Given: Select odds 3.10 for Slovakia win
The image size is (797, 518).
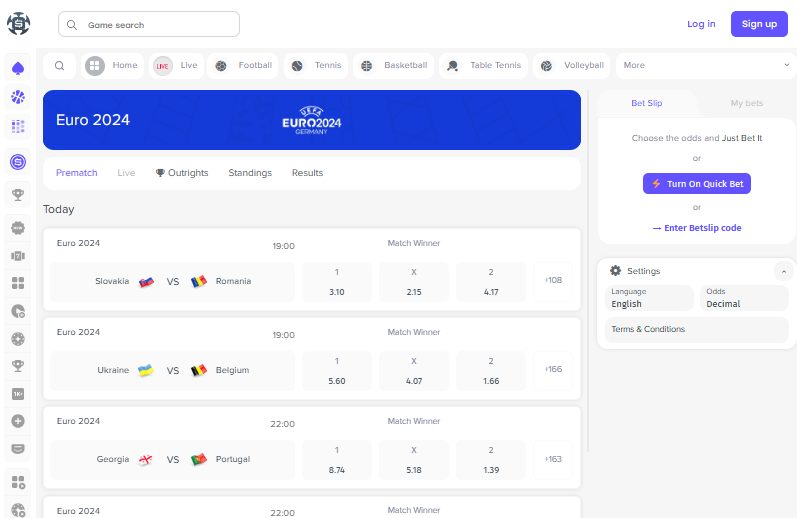Looking at the screenshot, I should coord(336,282).
